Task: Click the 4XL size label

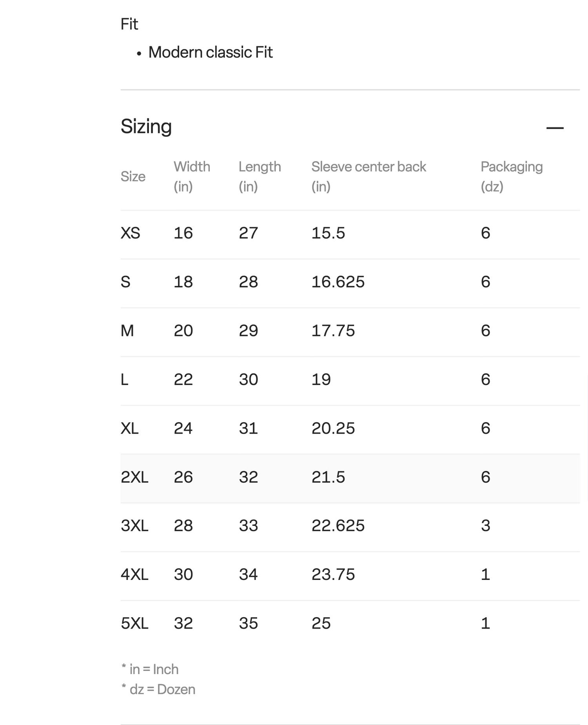Action: [x=134, y=575]
